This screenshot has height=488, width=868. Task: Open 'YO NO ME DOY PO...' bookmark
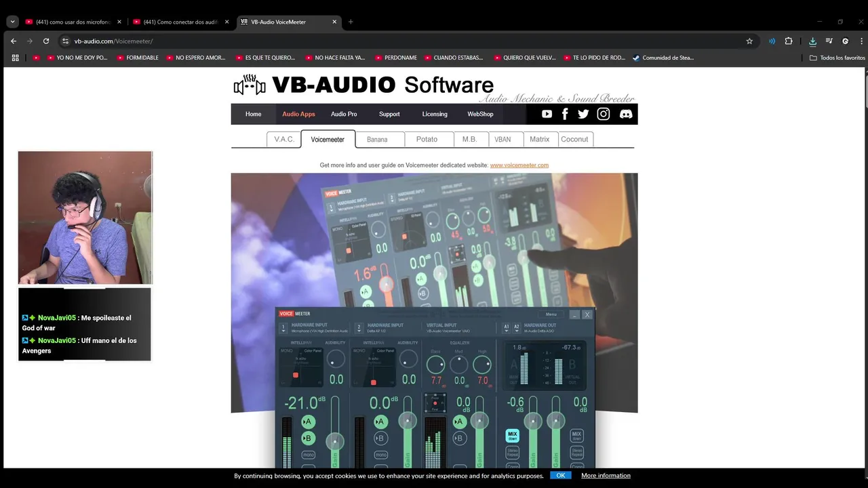pyautogui.click(x=77, y=58)
